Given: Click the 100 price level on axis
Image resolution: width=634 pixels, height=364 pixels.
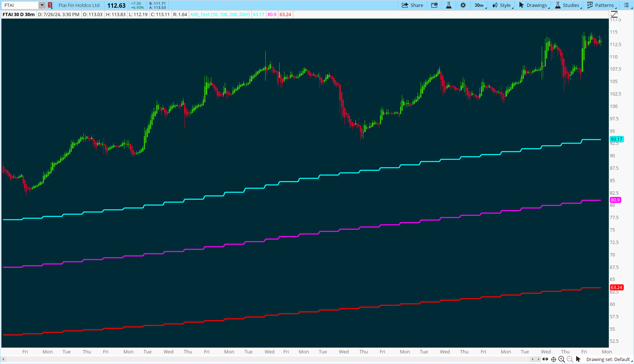Looking at the screenshot, I should click(614, 106).
